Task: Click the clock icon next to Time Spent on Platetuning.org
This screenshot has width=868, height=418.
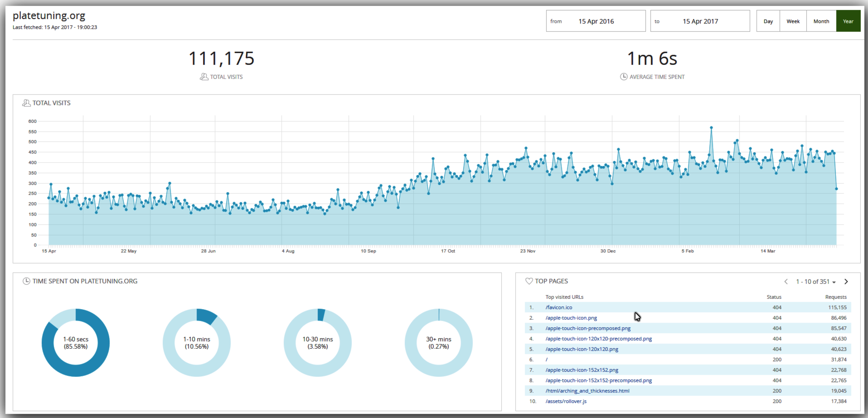Action: pyautogui.click(x=26, y=281)
